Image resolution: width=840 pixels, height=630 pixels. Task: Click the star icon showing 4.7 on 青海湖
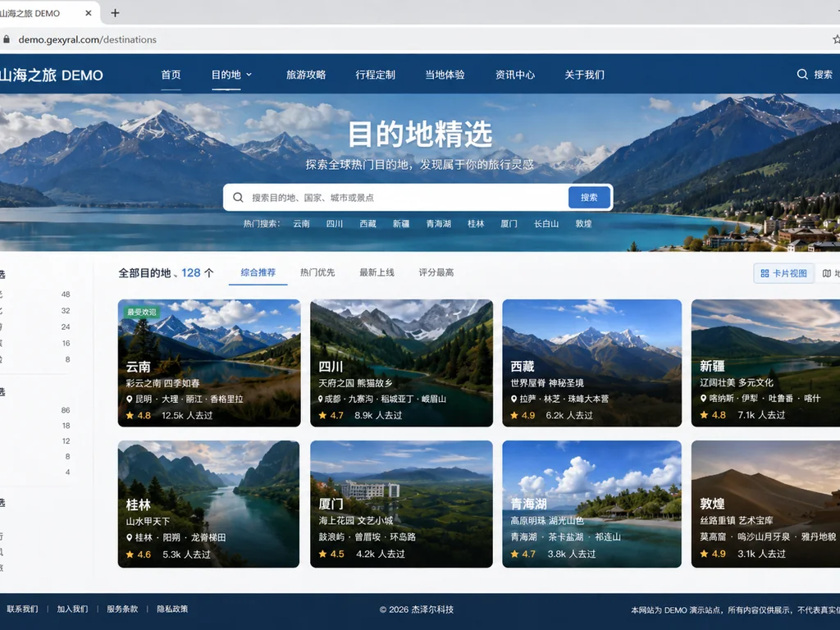(x=515, y=554)
